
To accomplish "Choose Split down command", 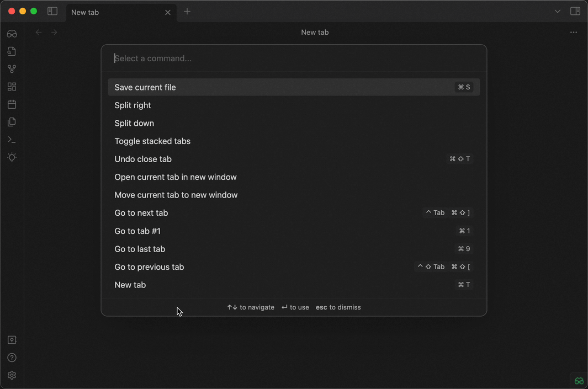I will [x=294, y=123].
